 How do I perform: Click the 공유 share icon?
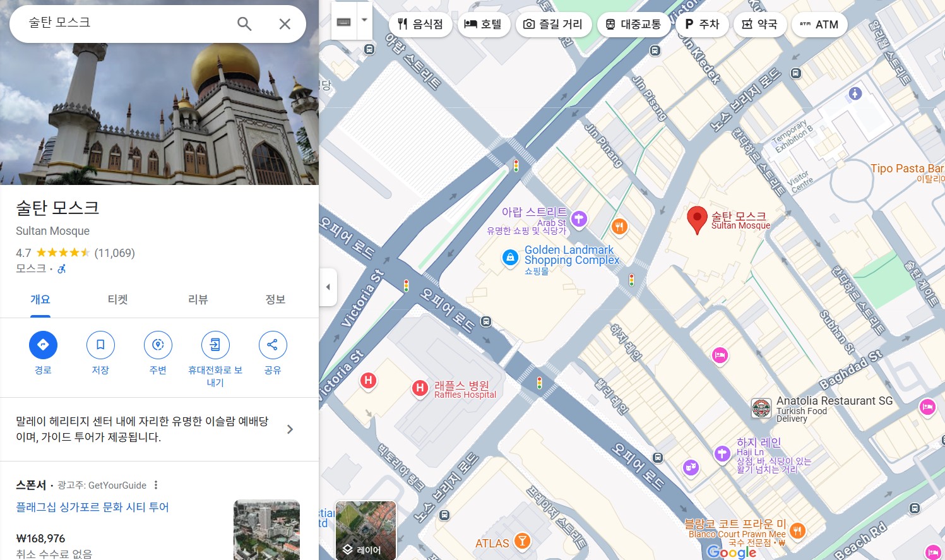273,345
